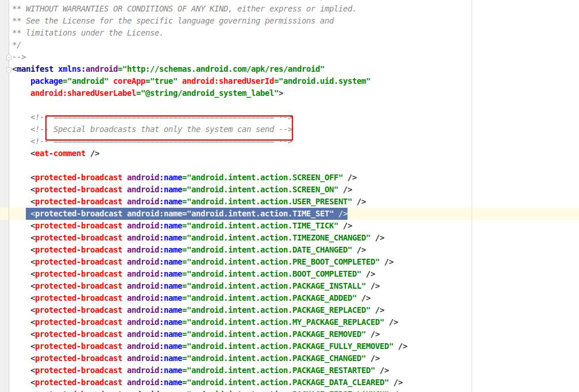Collapse the license comment block via gutter marker
The height and width of the screenshot is (392, 579).
pos(8,57)
